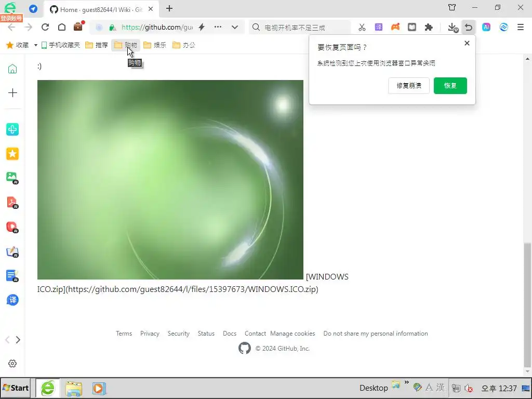
Task: Open the yellow star favorites sidebar icon
Action: click(12, 154)
